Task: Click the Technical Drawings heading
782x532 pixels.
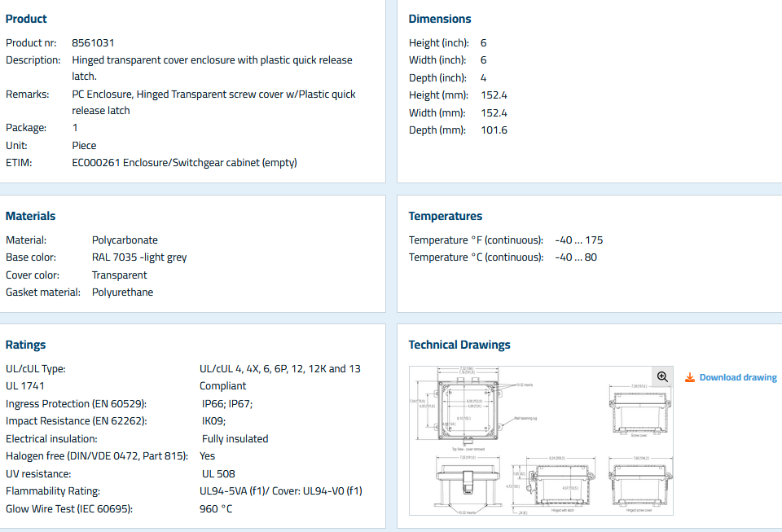Action: 459,345
